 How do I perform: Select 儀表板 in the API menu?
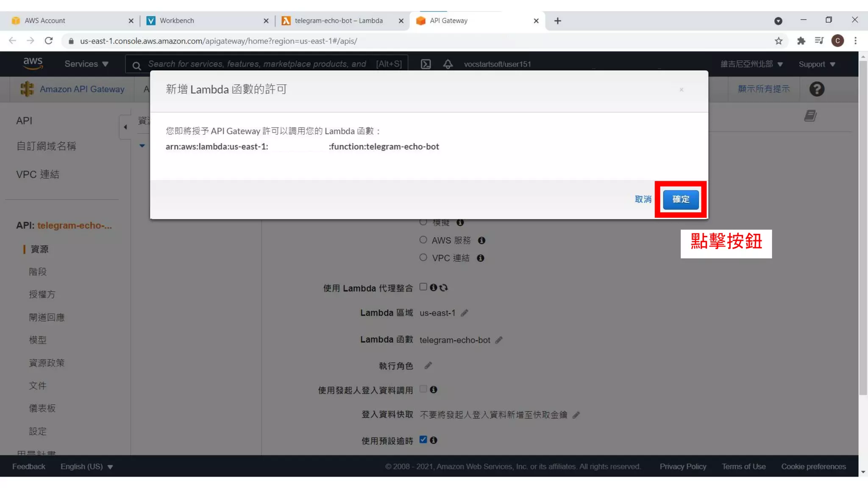[42, 408]
